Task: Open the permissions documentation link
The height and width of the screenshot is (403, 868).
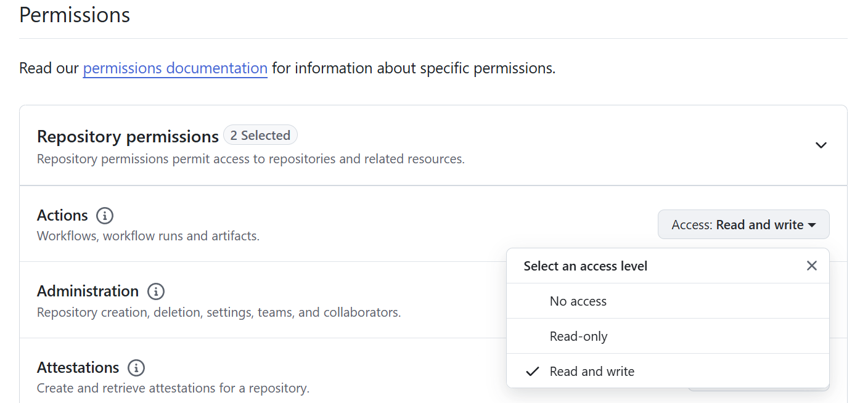Action: click(175, 68)
